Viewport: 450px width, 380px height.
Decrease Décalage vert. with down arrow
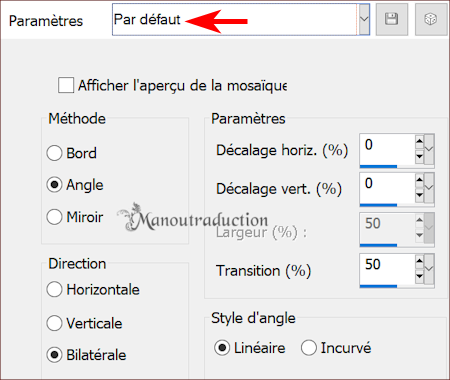[x=419, y=195]
